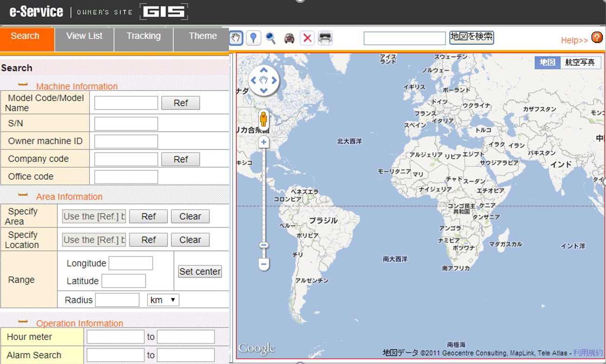The height and width of the screenshot is (364, 606).
Task: Activate the magnifier zoom tool
Action: coord(270,38)
